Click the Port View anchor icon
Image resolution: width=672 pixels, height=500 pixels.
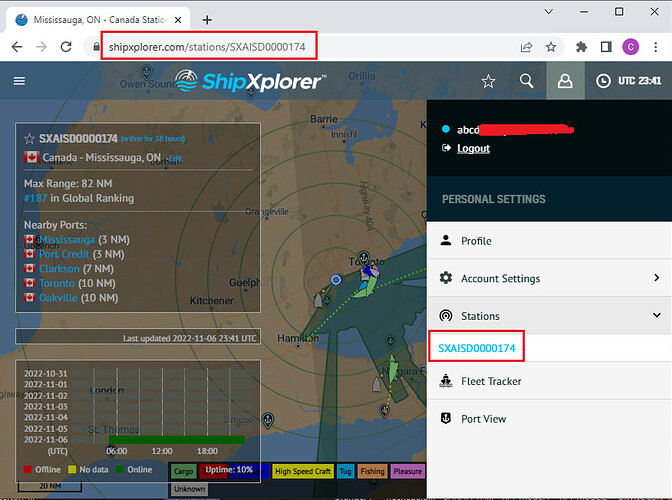click(x=446, y=418)
